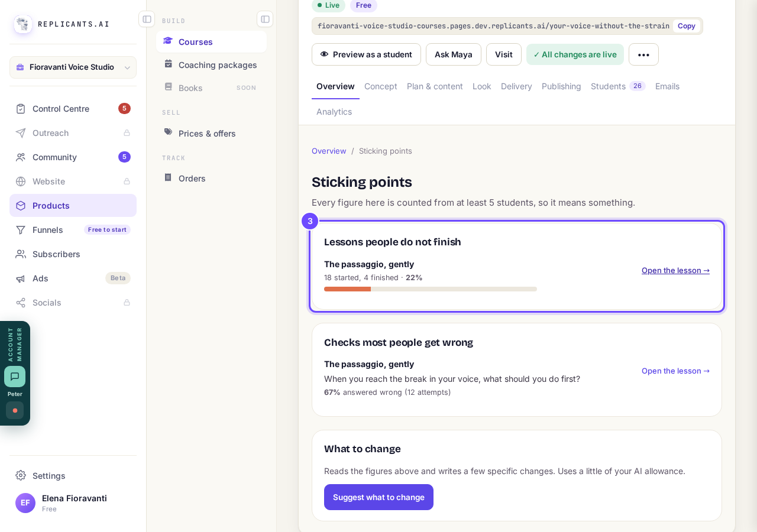
Task: Go to the Analytics tab
Action: [x=334, y=112]
